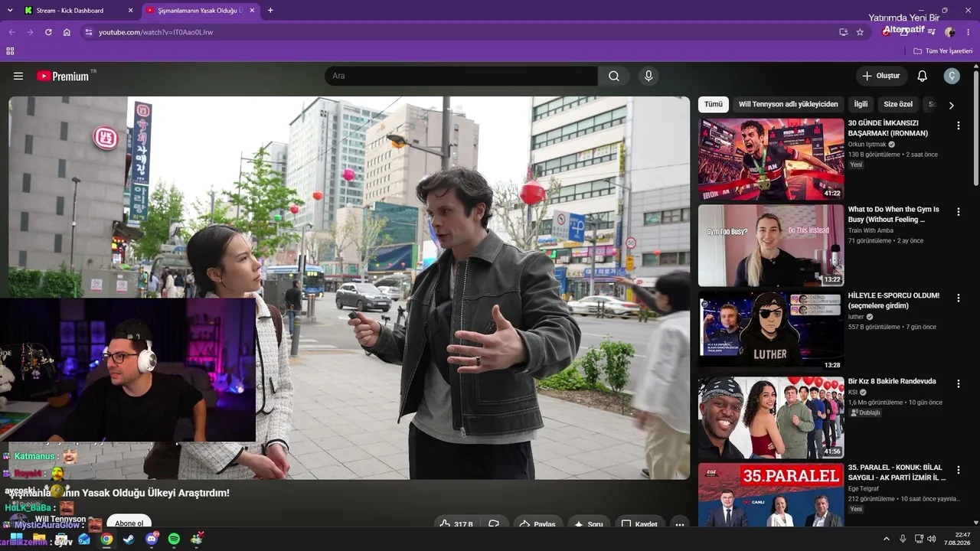Subscribe with the Abone ol button

point(129,523)
